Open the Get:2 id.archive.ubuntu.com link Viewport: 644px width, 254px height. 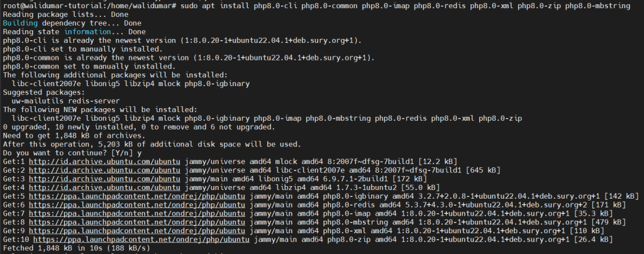point(104,170)
